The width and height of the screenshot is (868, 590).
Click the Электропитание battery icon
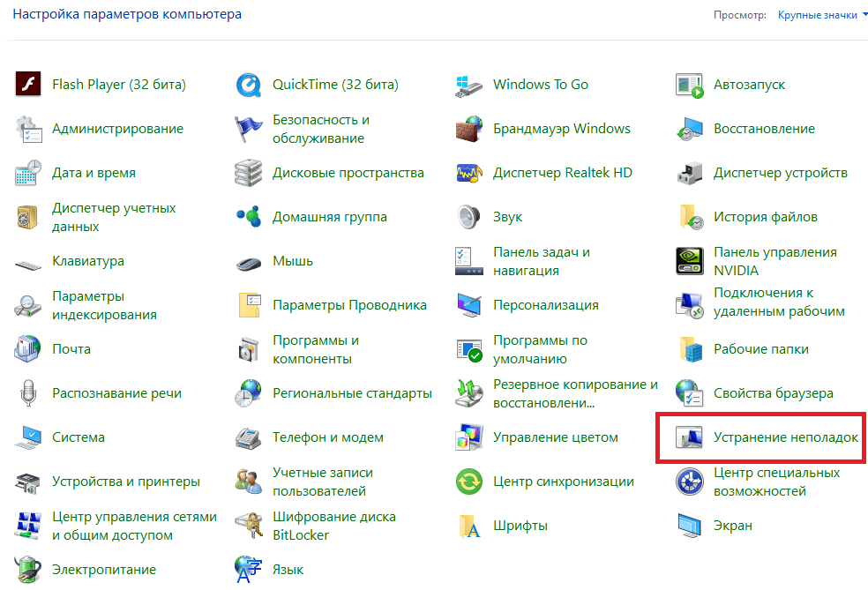coord(28,569)
